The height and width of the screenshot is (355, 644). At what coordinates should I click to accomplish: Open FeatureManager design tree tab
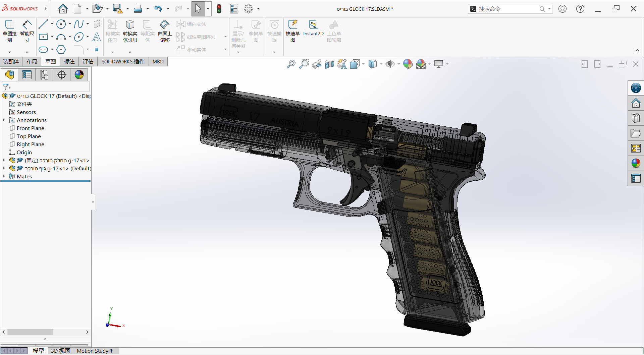[9, 75]
